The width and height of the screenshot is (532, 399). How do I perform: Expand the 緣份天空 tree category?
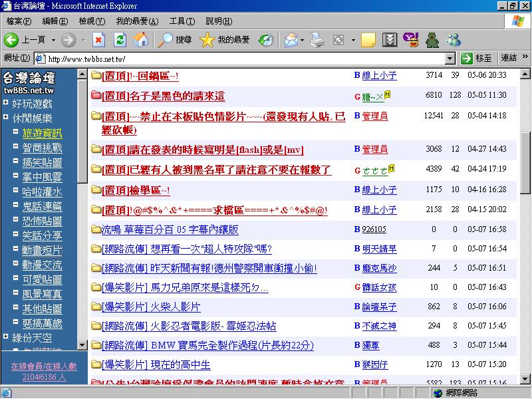tap(7, 338)
